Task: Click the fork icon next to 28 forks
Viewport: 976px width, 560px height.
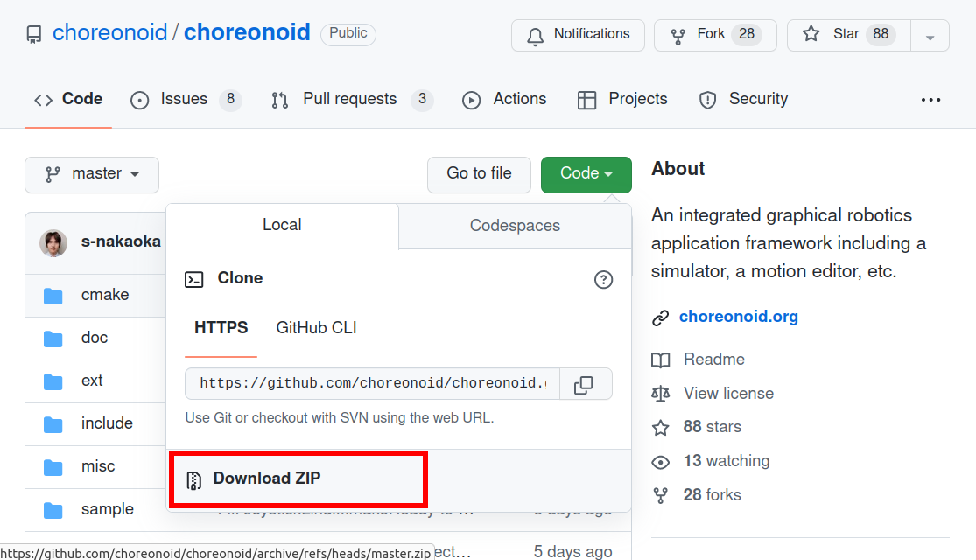Action: pos(661,494)
